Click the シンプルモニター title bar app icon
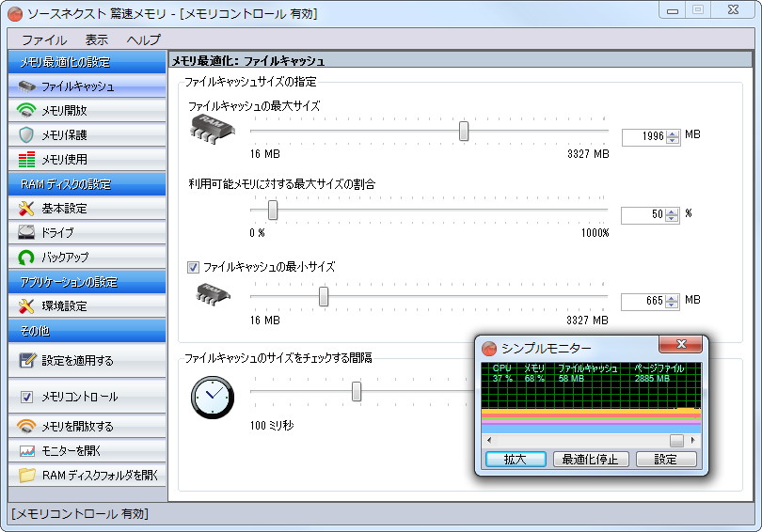The image size is (762, 532). tap(489, 348)
